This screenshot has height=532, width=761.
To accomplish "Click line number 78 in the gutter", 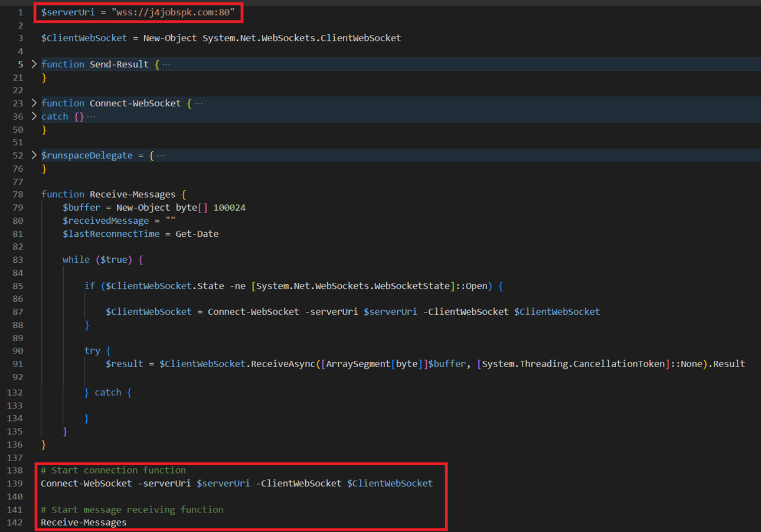I will 18,194.
